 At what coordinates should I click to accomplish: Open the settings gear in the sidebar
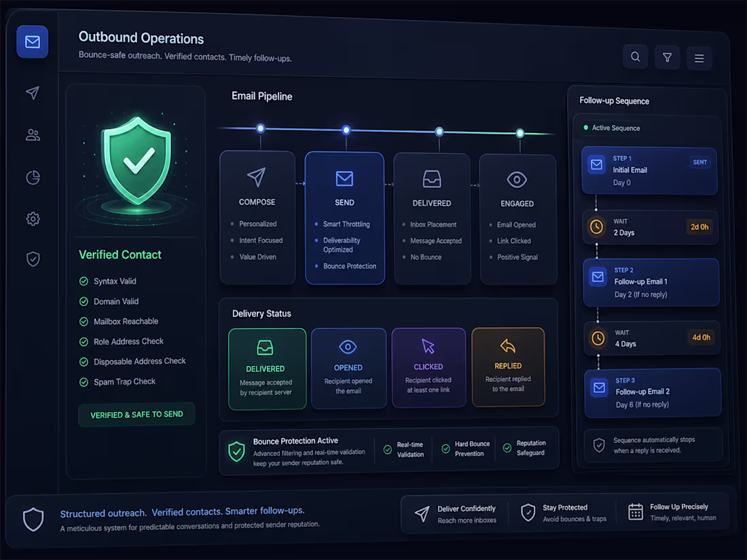point(33,219)
